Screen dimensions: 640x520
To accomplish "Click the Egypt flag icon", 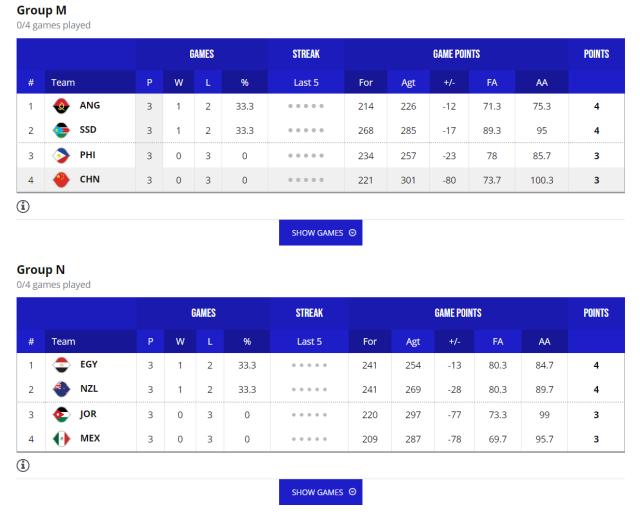I will tap(61, 365).
